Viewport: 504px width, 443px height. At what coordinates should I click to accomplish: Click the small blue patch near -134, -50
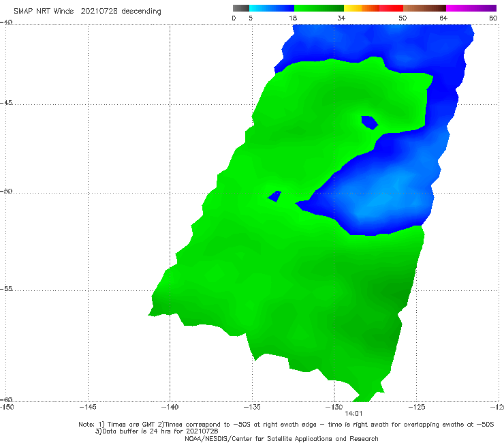click(x=275, y=196)
